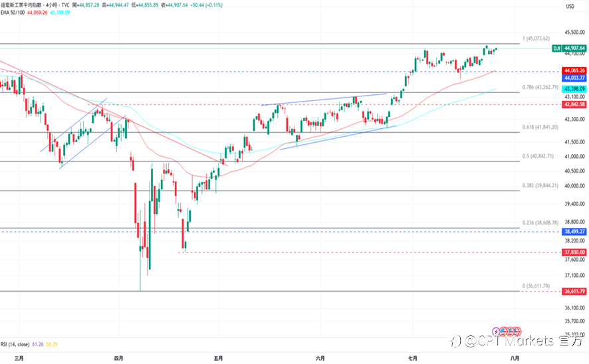Select the red 44,069.26 EMA price label
Viewport: 589px width, 364px height.
[574, 70]
